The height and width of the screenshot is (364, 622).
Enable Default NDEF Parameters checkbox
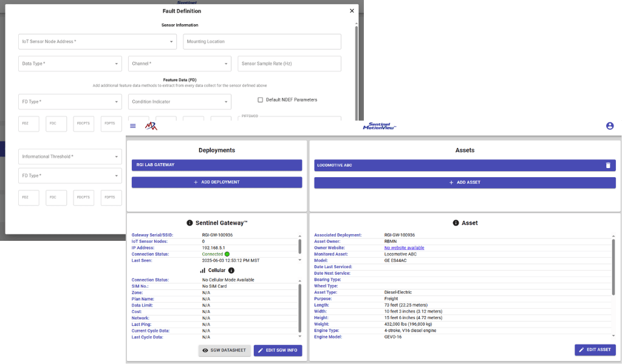tap(261, 100)
